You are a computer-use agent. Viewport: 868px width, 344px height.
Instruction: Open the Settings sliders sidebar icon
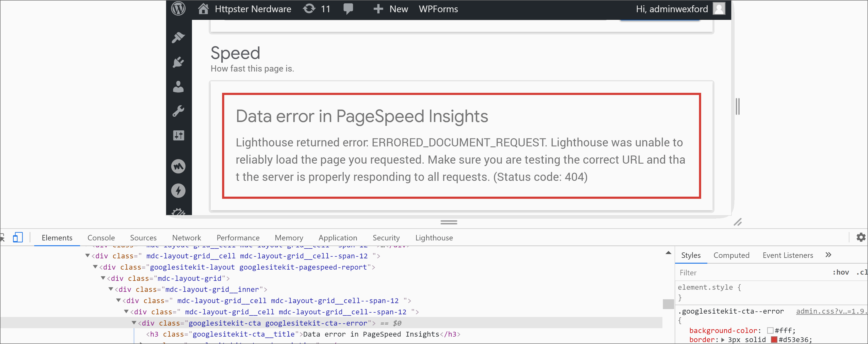179,136
